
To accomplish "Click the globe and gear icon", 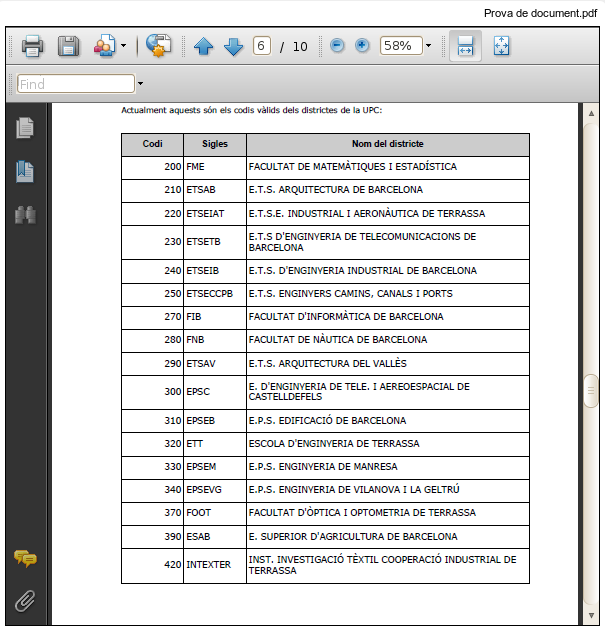I will (x=157, y=46).
